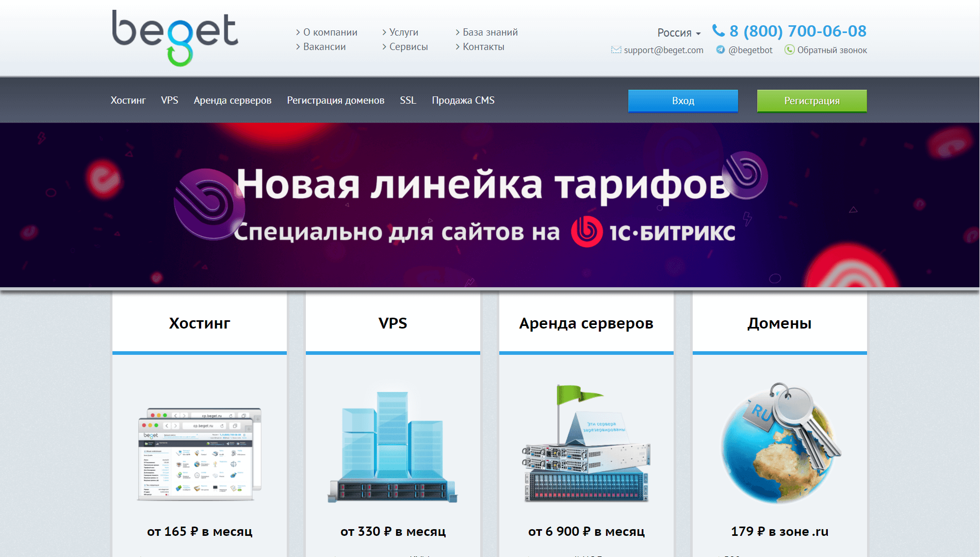Open Аренда серверов card heading
The height and width of the screenshot is (557, 980).
pyautogui.click(x=586, y=323)
